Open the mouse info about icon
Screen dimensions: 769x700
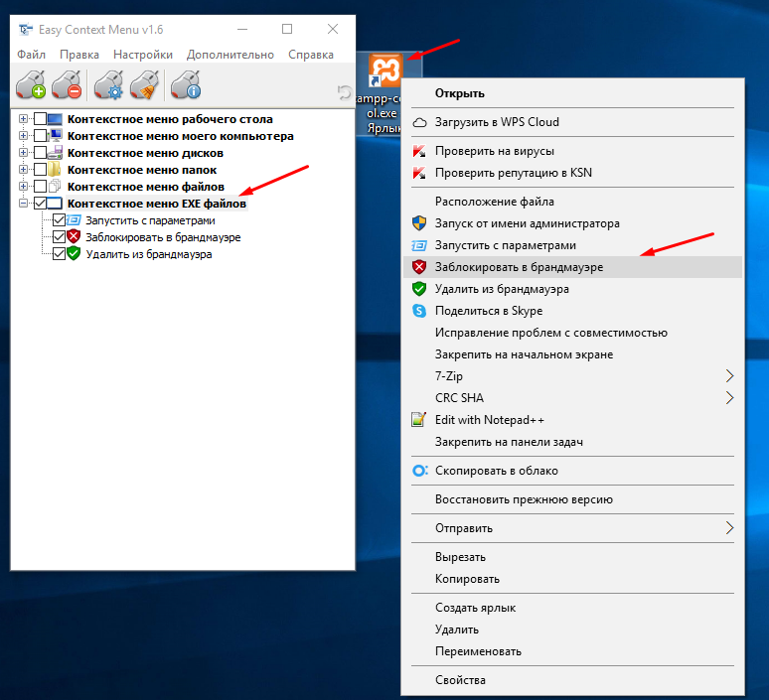click(186, 84)
